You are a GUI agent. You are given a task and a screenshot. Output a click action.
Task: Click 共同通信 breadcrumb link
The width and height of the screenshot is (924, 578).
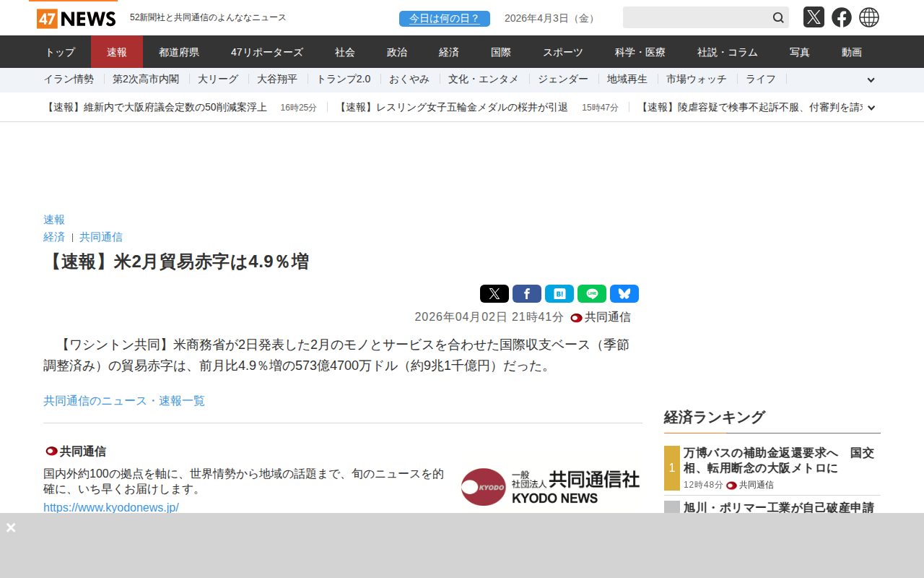[101, 237]
